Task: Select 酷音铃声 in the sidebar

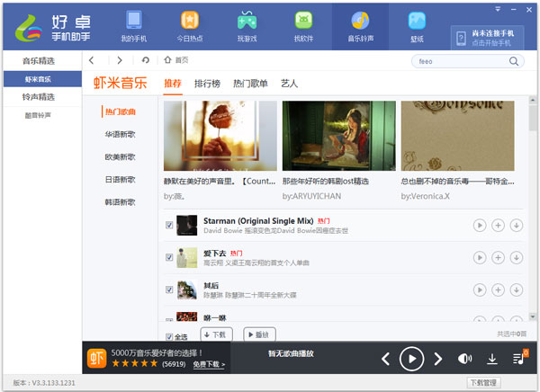Action: (x=38, y=115)
